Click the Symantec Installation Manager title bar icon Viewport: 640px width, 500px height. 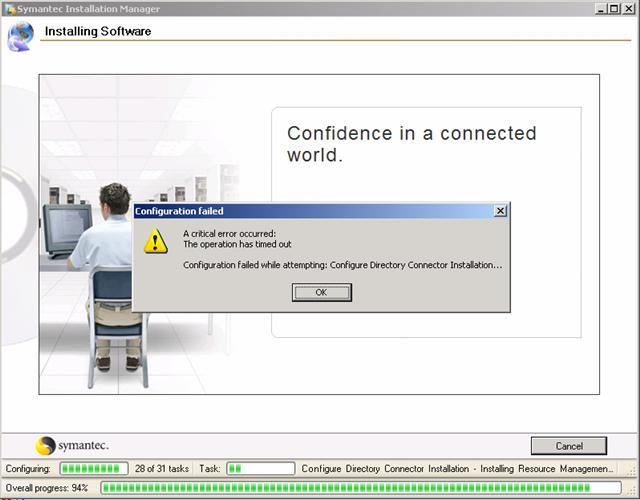coord(8,7)
